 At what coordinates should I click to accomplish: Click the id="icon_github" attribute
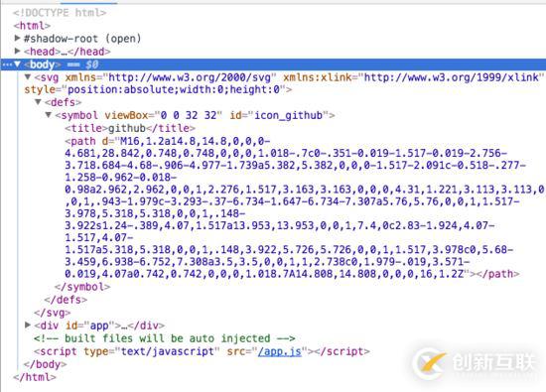[279, 115]
